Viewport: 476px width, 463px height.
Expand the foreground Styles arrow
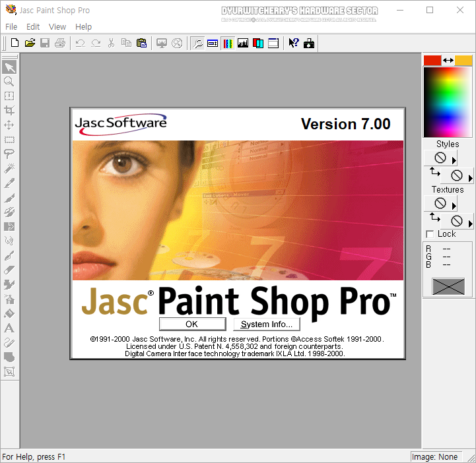[454, 160]
